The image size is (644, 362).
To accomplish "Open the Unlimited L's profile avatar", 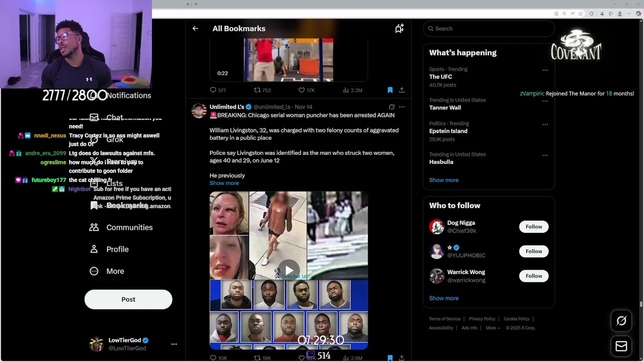I will click(x=199, y=111).
